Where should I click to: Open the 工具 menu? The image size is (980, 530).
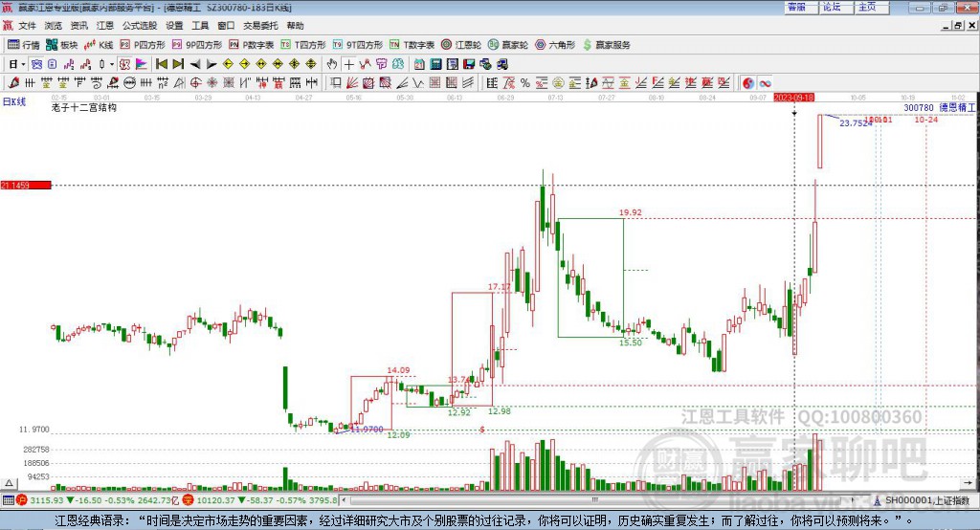pos(200,26)
